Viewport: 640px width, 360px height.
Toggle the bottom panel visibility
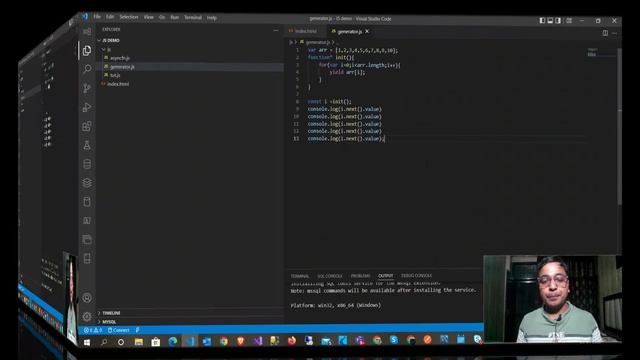550,20
